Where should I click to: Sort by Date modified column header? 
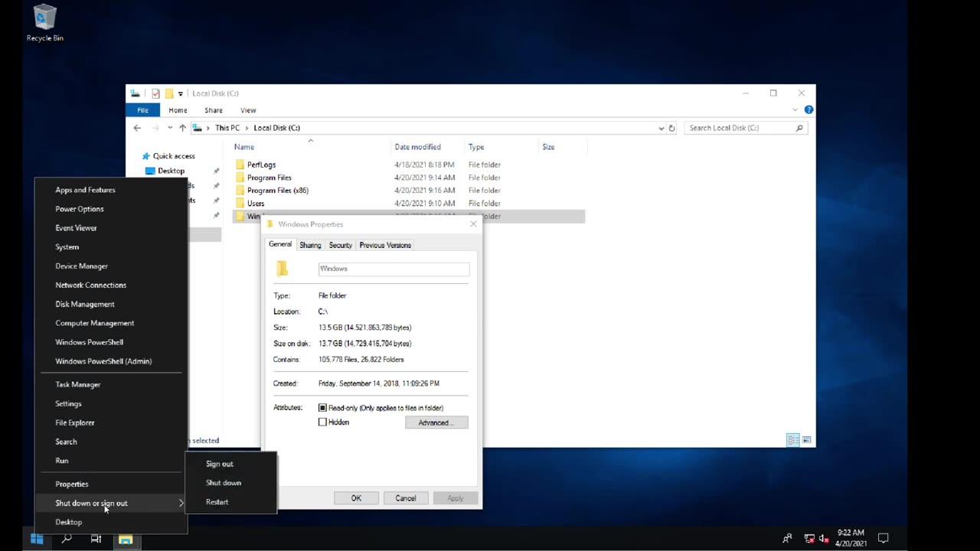pos(417,147)
